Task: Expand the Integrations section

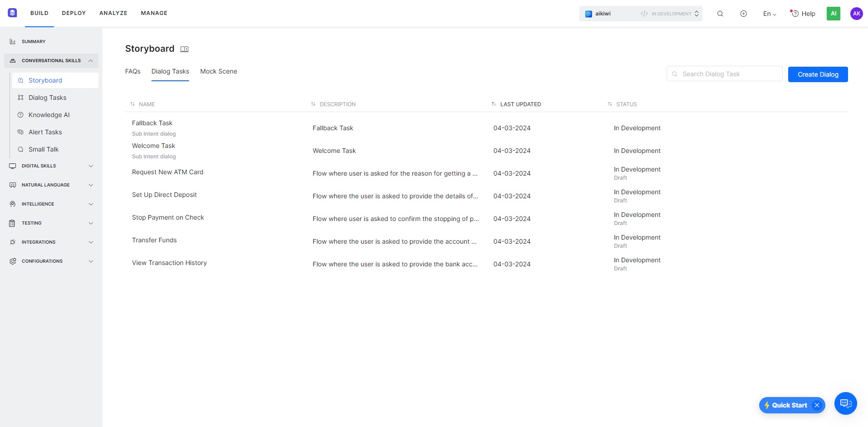Action: (91, 242)
